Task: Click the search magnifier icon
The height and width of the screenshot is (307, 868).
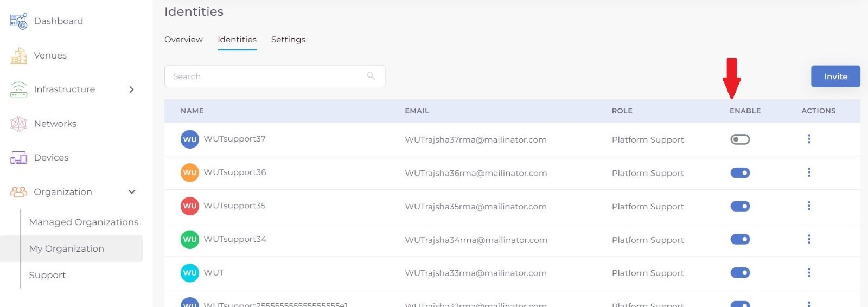Action: (371, 76)
